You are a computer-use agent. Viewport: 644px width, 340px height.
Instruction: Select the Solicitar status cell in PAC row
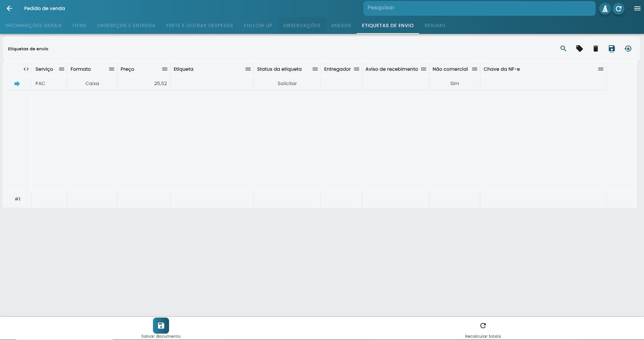[287, 83]
